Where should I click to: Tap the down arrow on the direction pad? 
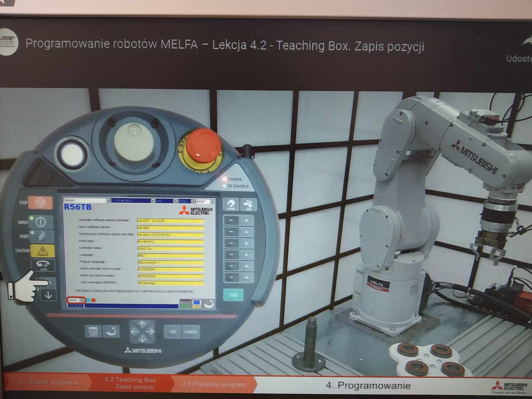[142, 339]
